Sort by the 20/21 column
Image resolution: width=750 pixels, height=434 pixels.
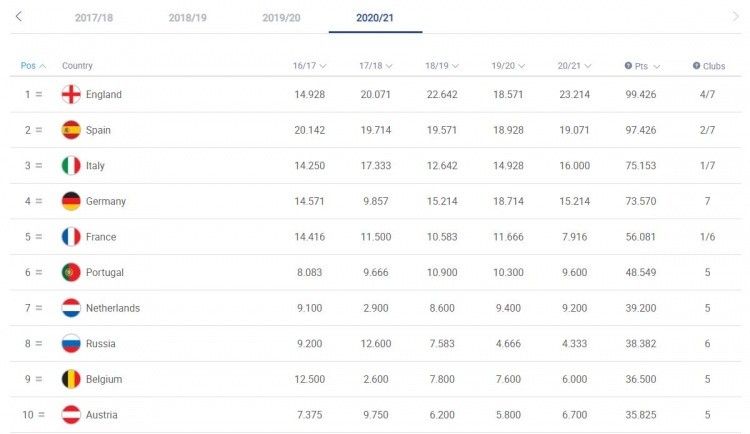click(574, 66)
